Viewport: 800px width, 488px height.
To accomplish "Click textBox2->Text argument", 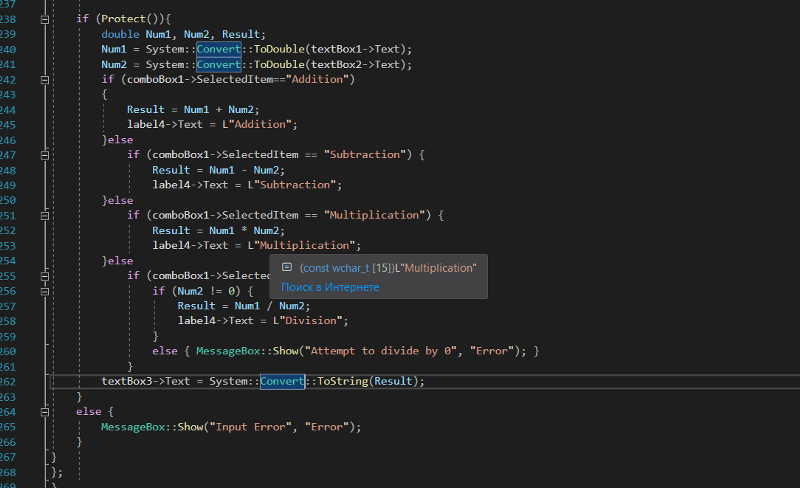I will pyautogui.click(x=355, y=64).
